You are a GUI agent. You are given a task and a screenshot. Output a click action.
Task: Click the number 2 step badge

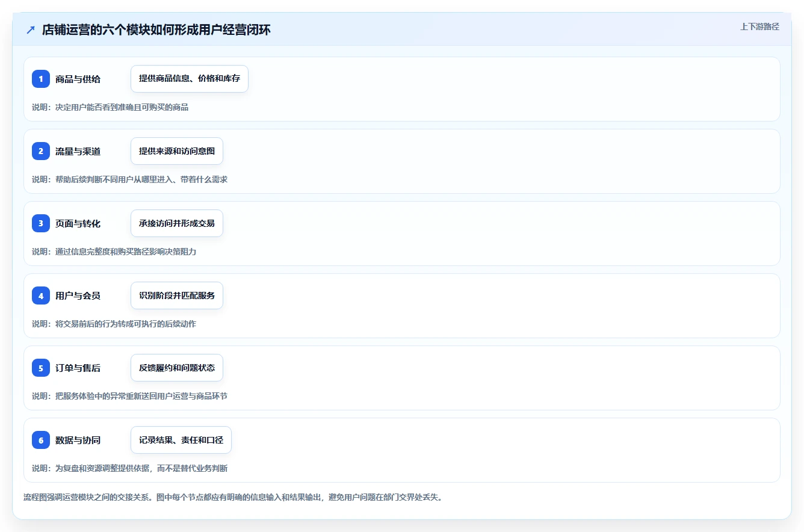click(x=41, y=151)
